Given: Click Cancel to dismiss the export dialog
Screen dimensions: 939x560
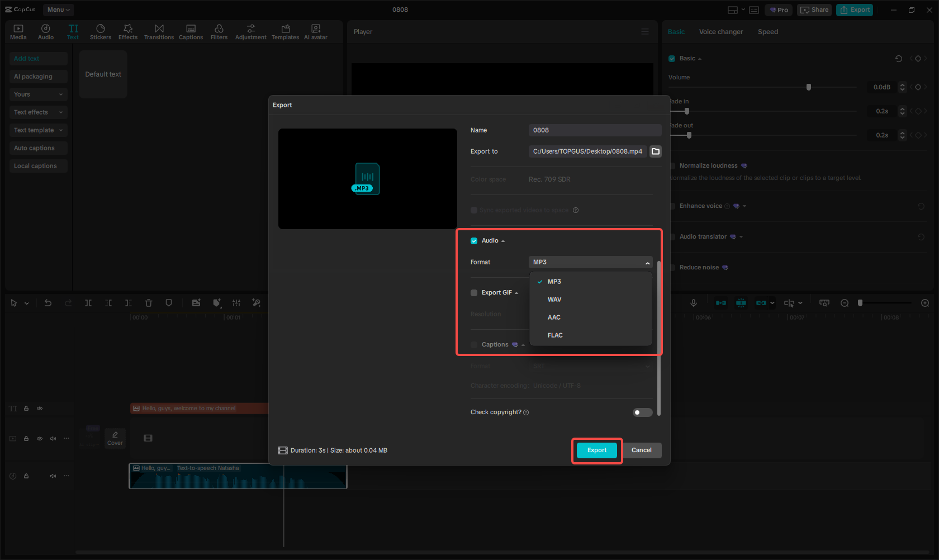Looking at the screenshot, I should pyautogui.click(x=641, y=450).
